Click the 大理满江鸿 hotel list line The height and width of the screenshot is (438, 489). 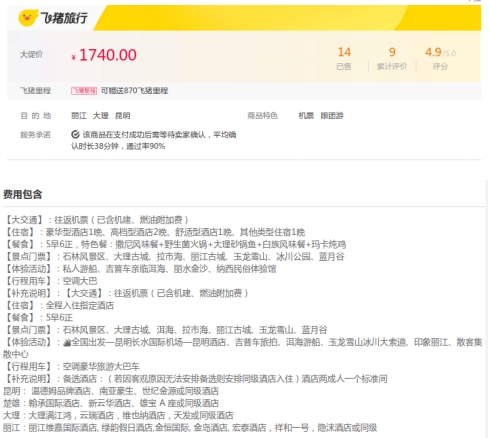pyautogui.click(x=118, y=415)
